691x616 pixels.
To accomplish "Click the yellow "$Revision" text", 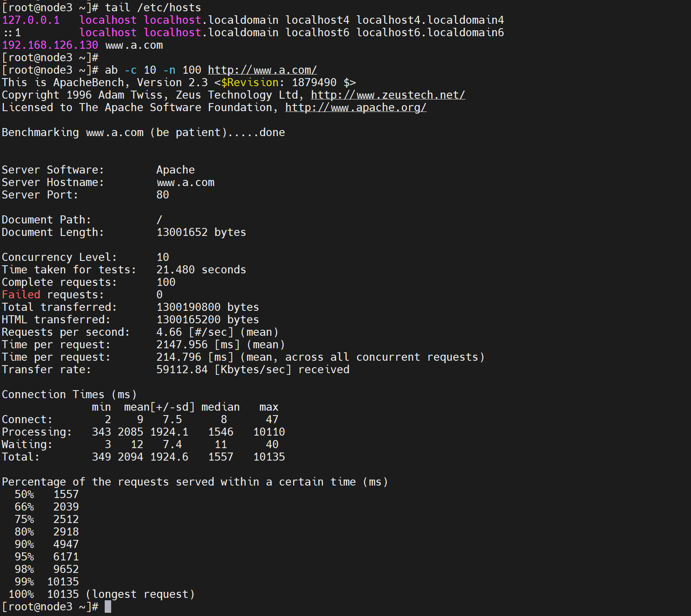I will click(x=250, y=83).
